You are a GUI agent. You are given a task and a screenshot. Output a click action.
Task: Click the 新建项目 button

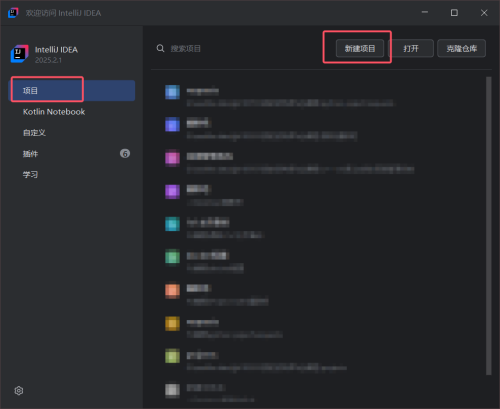point(360,49)
